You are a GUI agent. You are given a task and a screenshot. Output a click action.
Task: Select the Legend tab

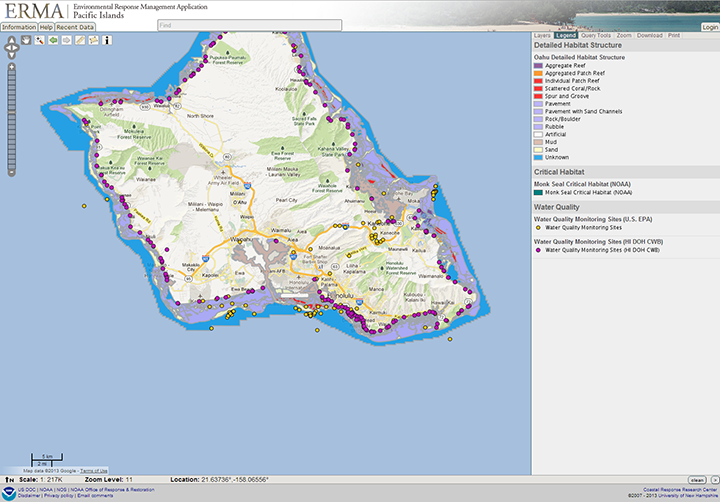coord(565,35)
